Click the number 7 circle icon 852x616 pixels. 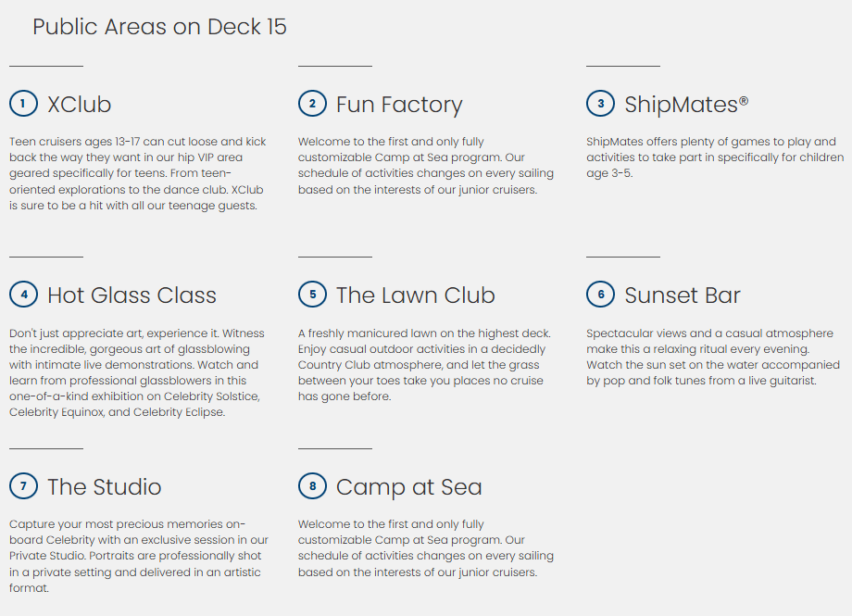coord(23,486)
